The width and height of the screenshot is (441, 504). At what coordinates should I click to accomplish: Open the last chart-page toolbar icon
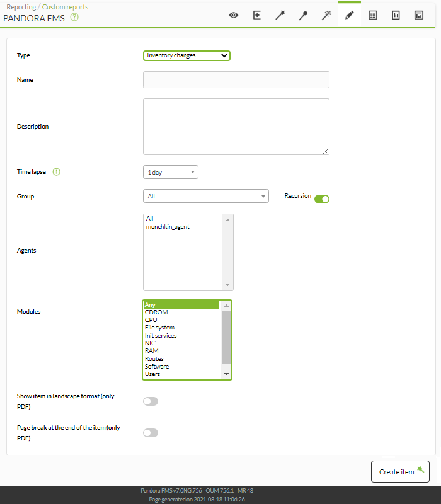coord(419,15)
